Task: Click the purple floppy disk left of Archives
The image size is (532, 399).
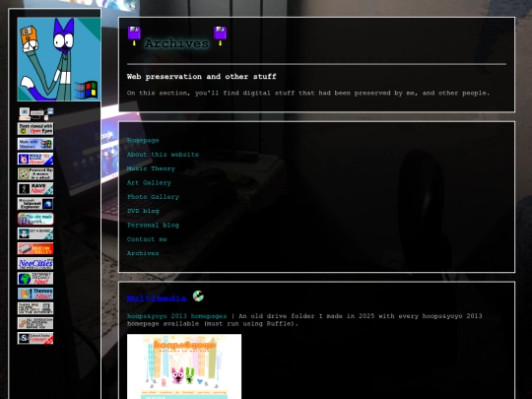Action: 134,36
